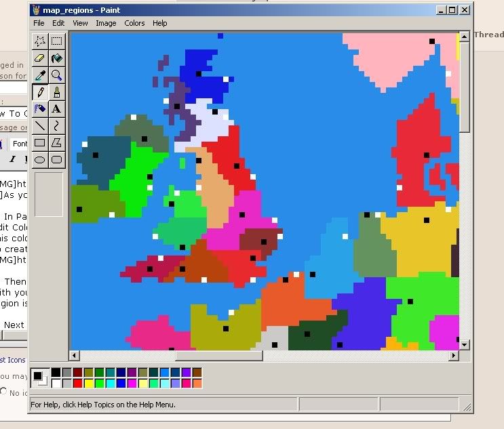This screenshot has width=504, height=429.
Task: Open the Image menu
Action: point(106,23)
